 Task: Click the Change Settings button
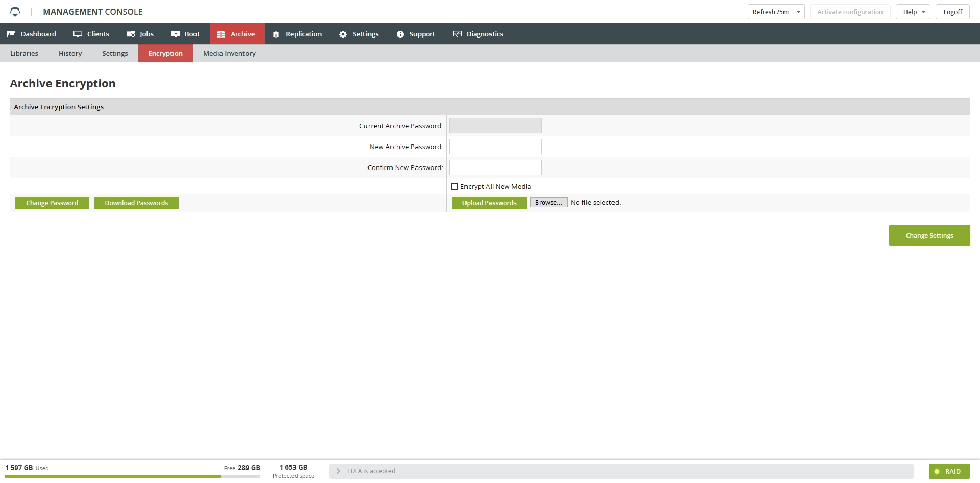pyautogui.click(x=929, y=235)
